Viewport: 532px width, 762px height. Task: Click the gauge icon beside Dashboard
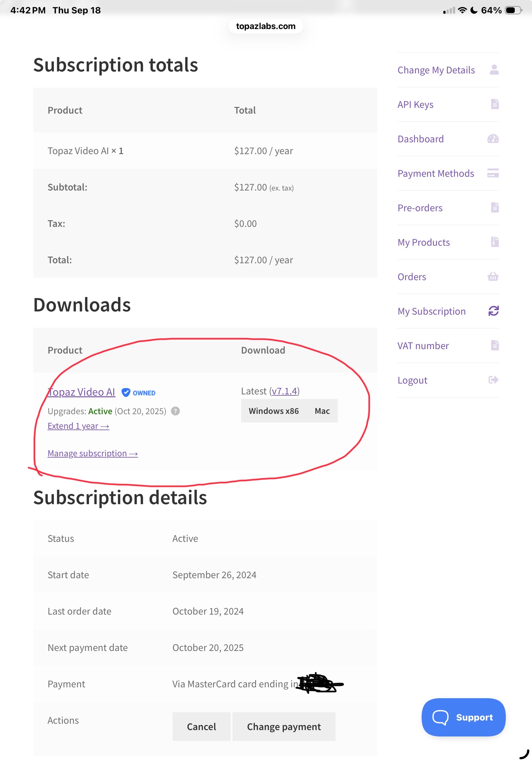(x=493, y=139)
